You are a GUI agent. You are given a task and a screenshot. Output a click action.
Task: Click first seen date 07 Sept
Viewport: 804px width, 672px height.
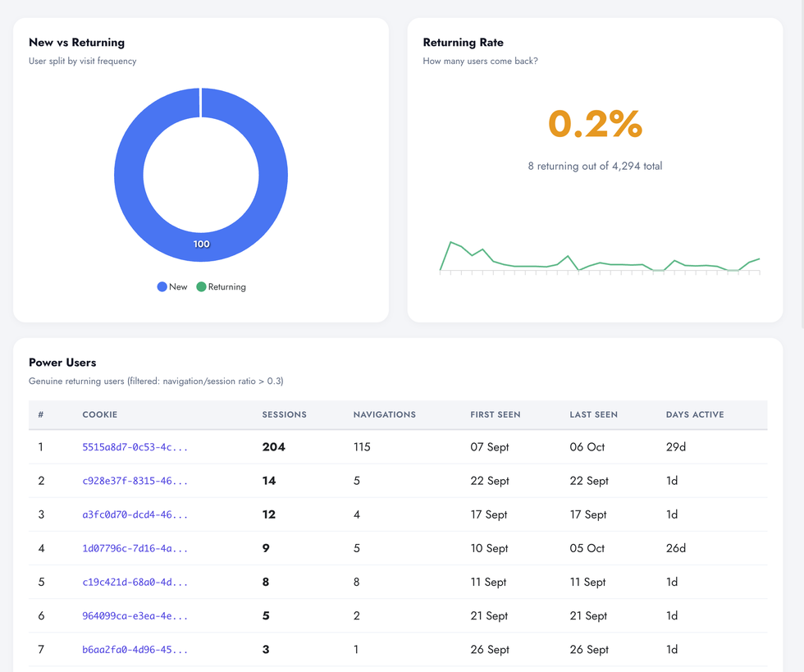489,447
